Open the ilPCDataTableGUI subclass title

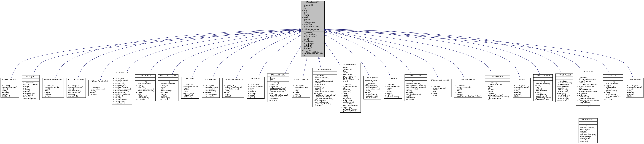(x=588, y=120)
